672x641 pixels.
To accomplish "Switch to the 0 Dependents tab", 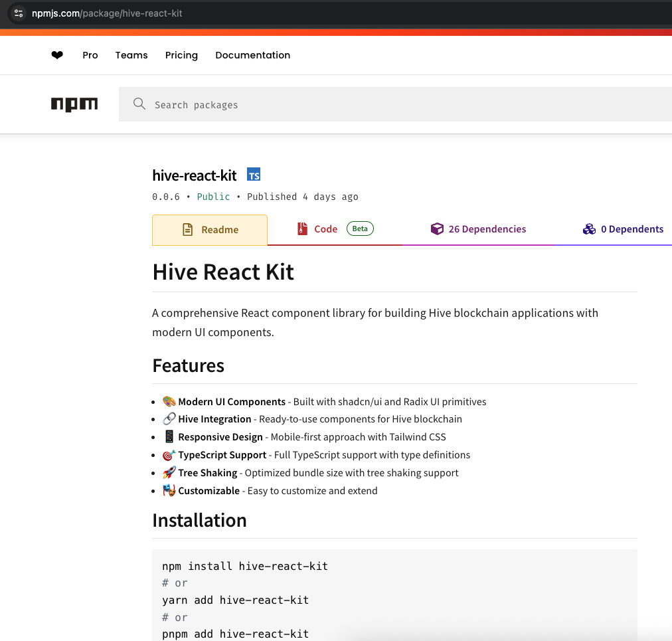I will tap(631, 229).
